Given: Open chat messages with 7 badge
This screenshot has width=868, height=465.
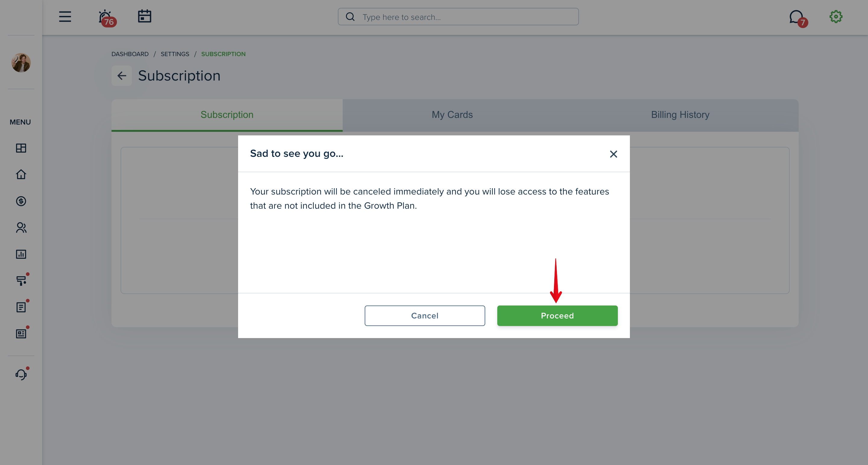Looking at the screenshot, I should click(x=798, y=19).
